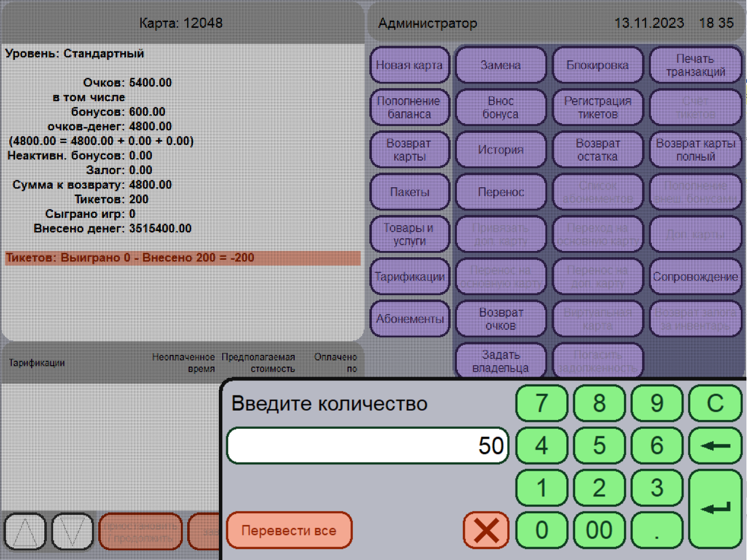Click the 'бонусов: 600.00' line

118,112
